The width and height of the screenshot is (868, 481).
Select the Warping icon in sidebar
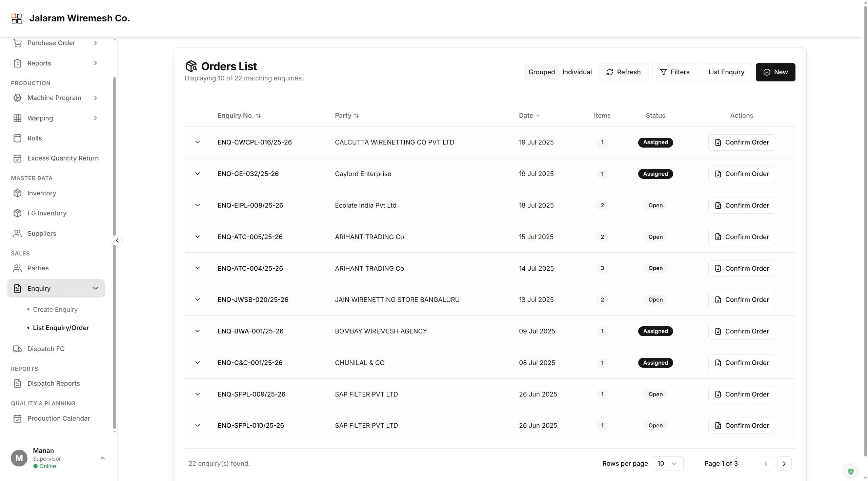tap(18, 118)
